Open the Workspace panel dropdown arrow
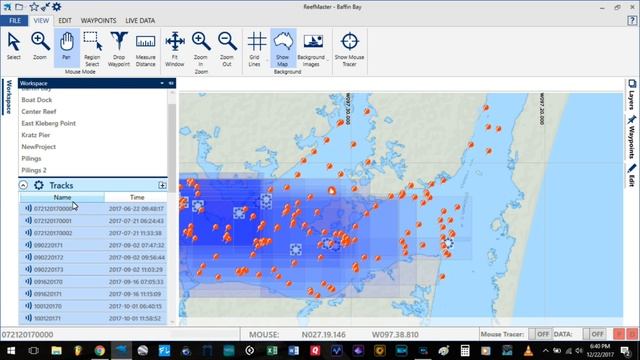Image resolution: width=640 pixels, height=360 pixels. 162,83
